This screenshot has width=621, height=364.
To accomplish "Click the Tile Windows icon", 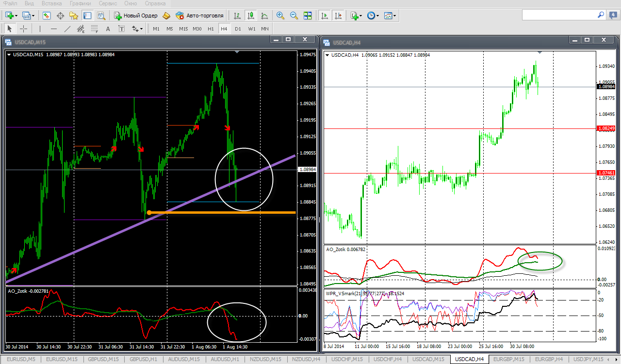I will tap(307, 16).
